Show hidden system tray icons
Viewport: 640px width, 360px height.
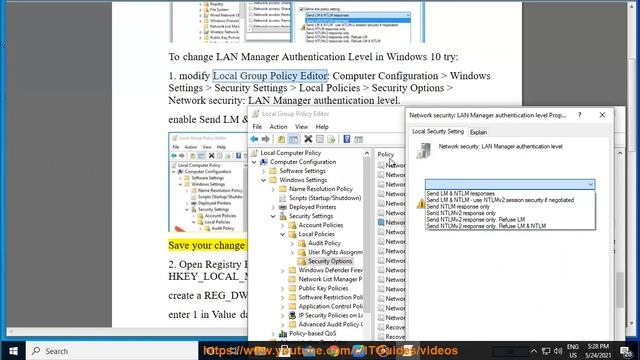coord(534,351)
